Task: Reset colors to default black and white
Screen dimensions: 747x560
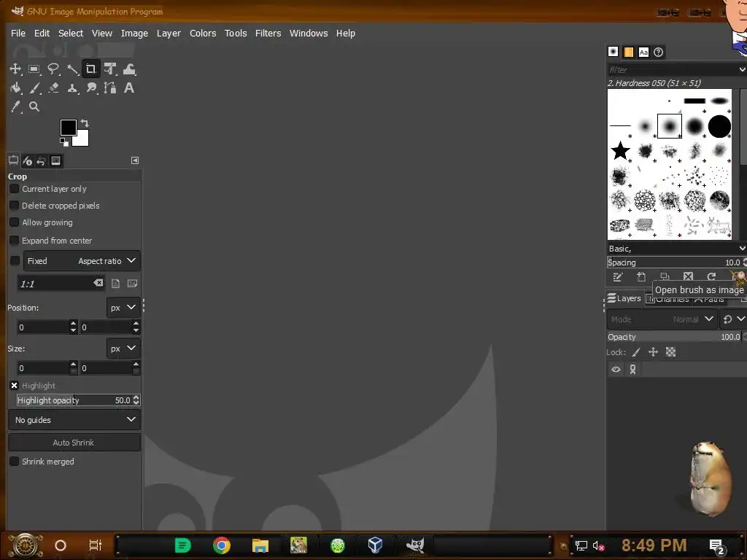Action: 64,142
